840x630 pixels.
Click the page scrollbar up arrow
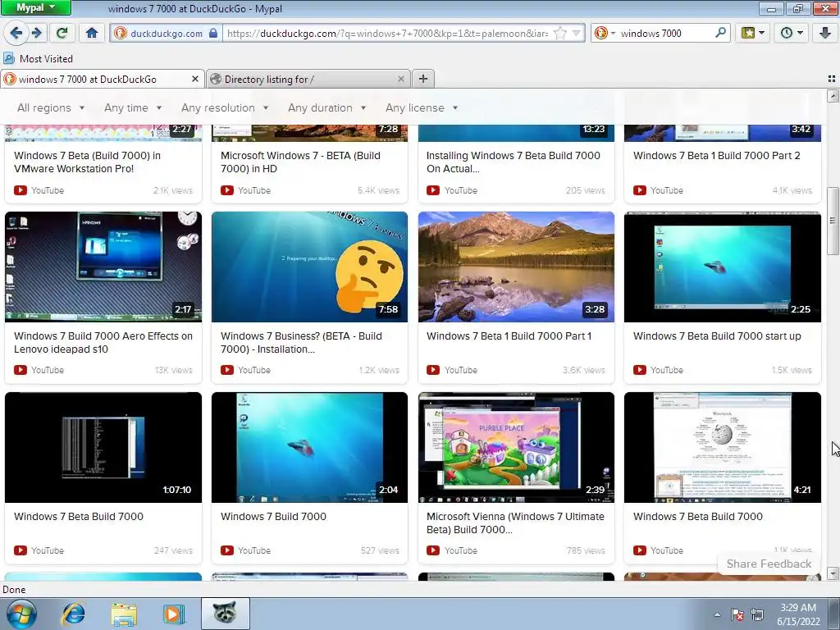[833, 96]
